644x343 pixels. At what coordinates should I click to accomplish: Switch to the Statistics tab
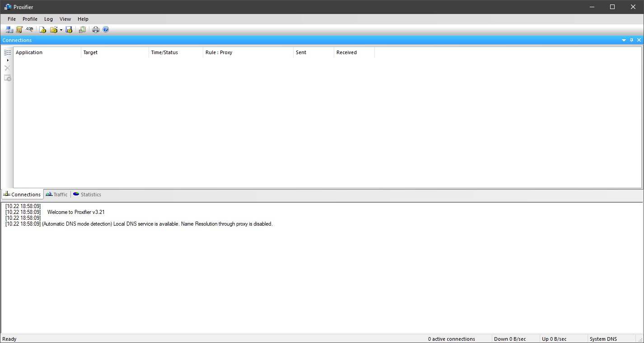[x=87, y=195]
